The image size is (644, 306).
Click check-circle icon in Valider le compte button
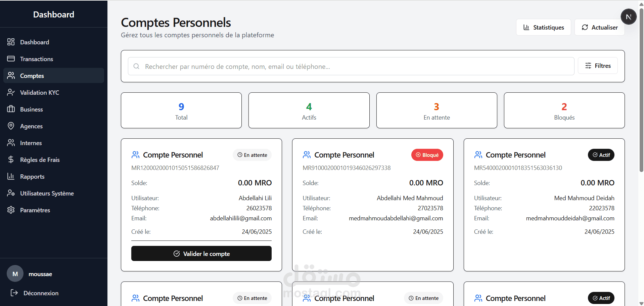(177, 254)
